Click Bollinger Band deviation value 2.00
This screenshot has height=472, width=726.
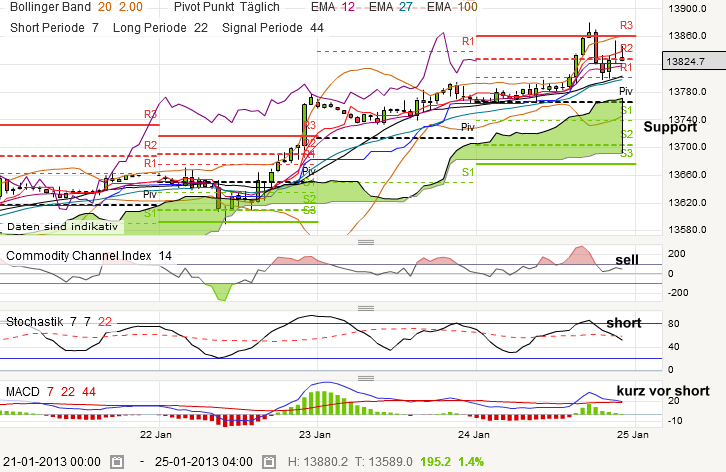coord(131,7)
